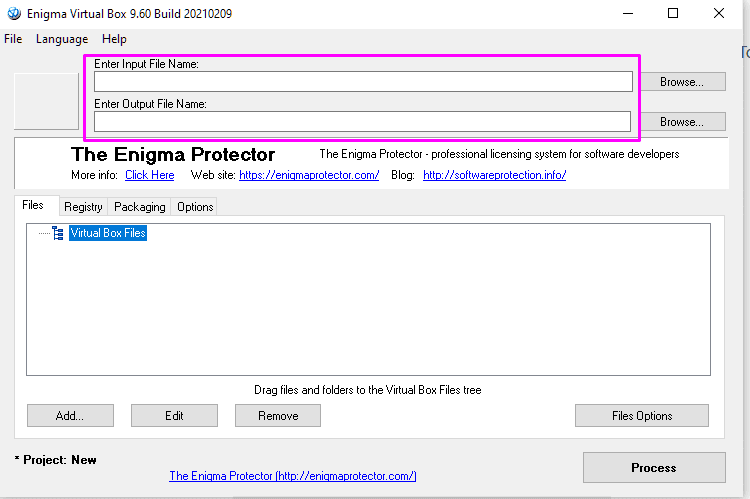Open The Enigma Protector footer link
750x499 pixels.
tap(293, 476)
